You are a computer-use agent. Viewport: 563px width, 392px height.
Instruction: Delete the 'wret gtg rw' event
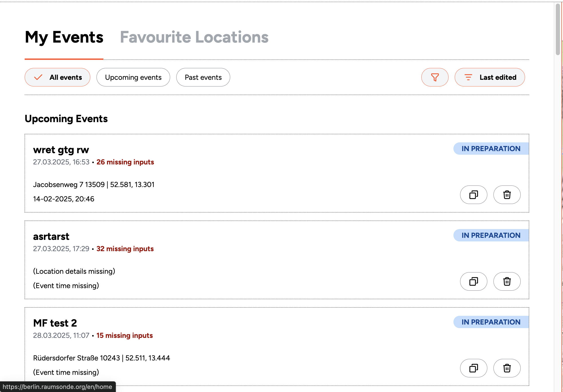[507, 195]
